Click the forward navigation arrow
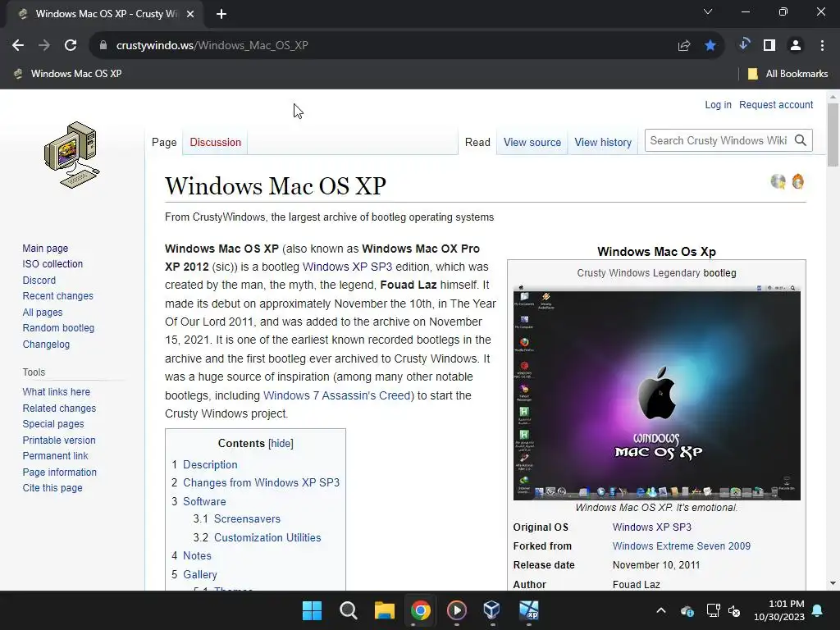 click(44, 46)
